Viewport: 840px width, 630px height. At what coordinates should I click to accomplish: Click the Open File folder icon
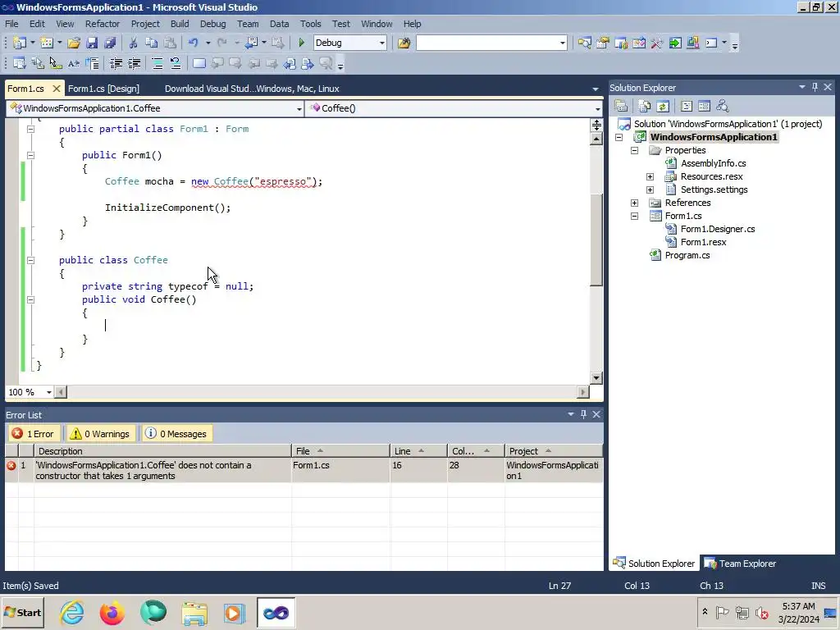[x=74, y=43]
